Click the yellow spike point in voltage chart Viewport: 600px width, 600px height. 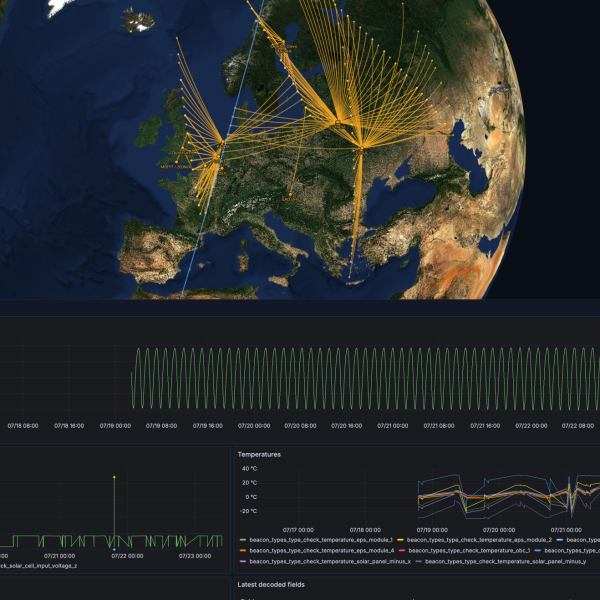pyautogui.click(x=114, y=477)
